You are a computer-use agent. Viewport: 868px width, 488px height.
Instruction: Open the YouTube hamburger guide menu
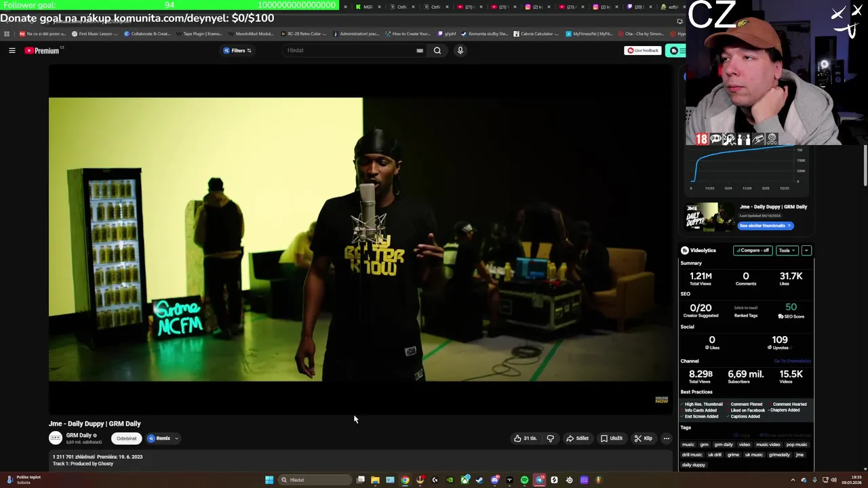(12, 50)
